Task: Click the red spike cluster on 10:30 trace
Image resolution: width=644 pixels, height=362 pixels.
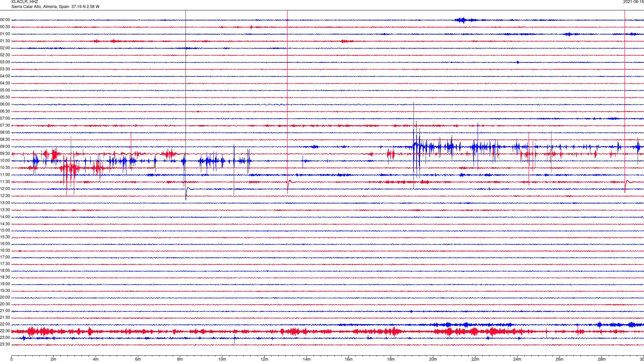Action: point(70,168)
